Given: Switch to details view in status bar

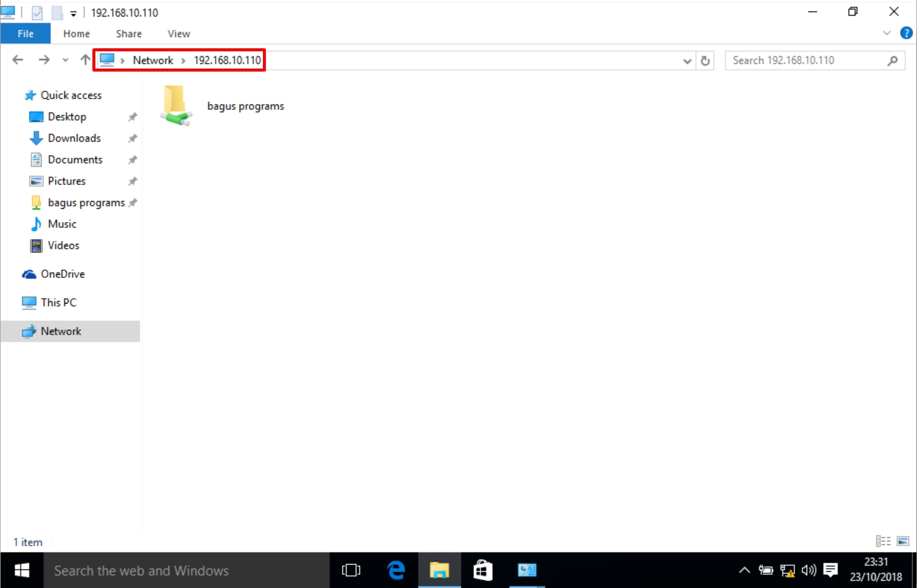Looking at the screenshot, I should pyautogui.click(x=883, y=541).
